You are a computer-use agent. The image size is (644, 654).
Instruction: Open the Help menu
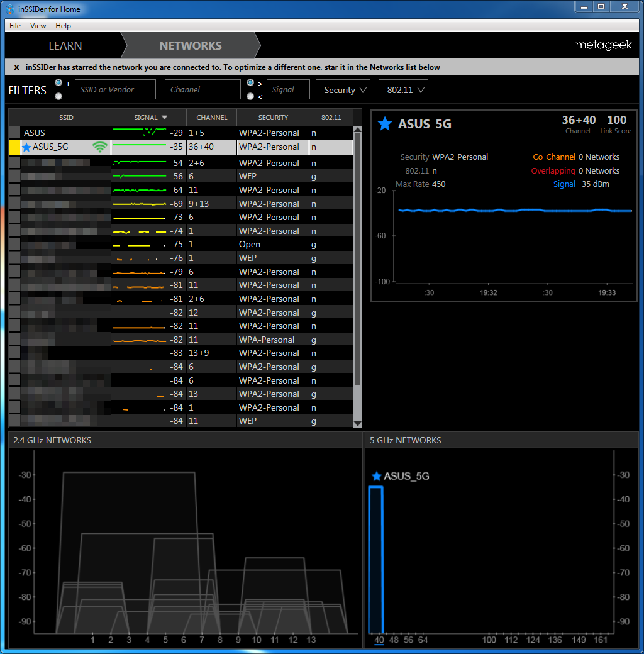(63, 25)
